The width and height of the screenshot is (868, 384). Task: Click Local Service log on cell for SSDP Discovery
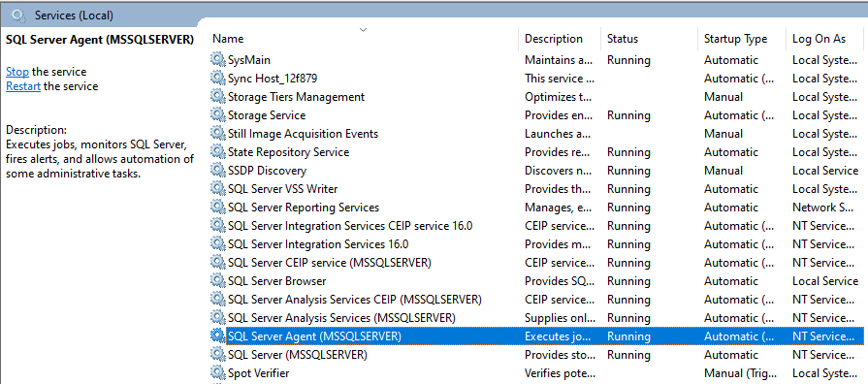pyautogui.click(x=824, y=171)
